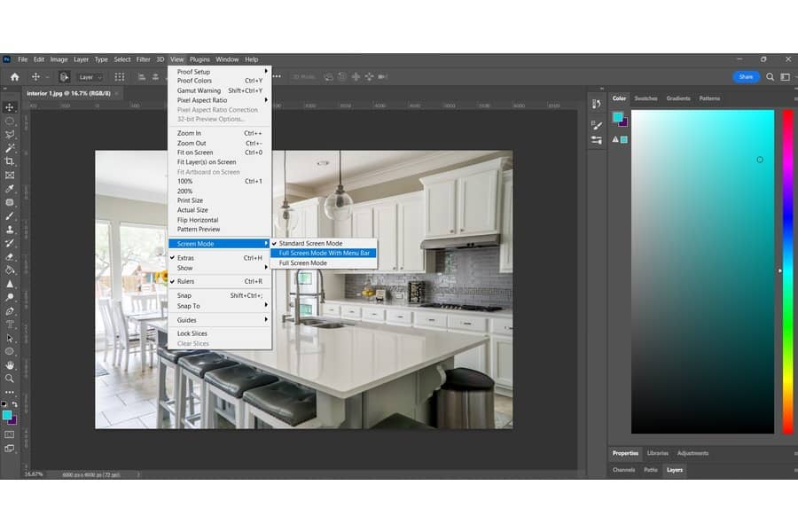Image resolution: width=798 pixels, height=532 pixels.
Task: Select the Hand tool
Action: tap(10, 364)
